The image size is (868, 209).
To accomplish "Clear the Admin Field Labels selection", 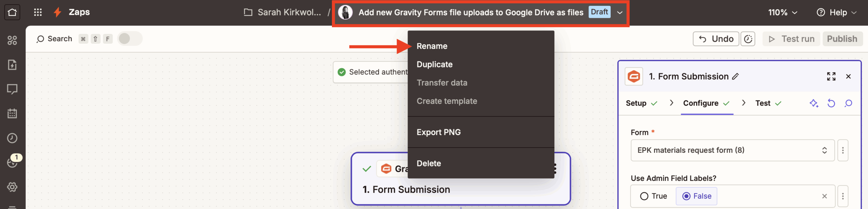I will 825,196.
